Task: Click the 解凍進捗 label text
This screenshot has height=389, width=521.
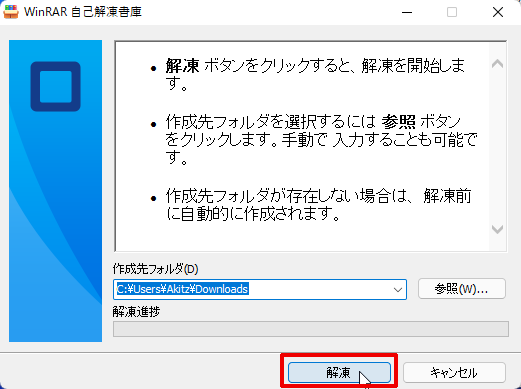Action: (x=136, y=312)
